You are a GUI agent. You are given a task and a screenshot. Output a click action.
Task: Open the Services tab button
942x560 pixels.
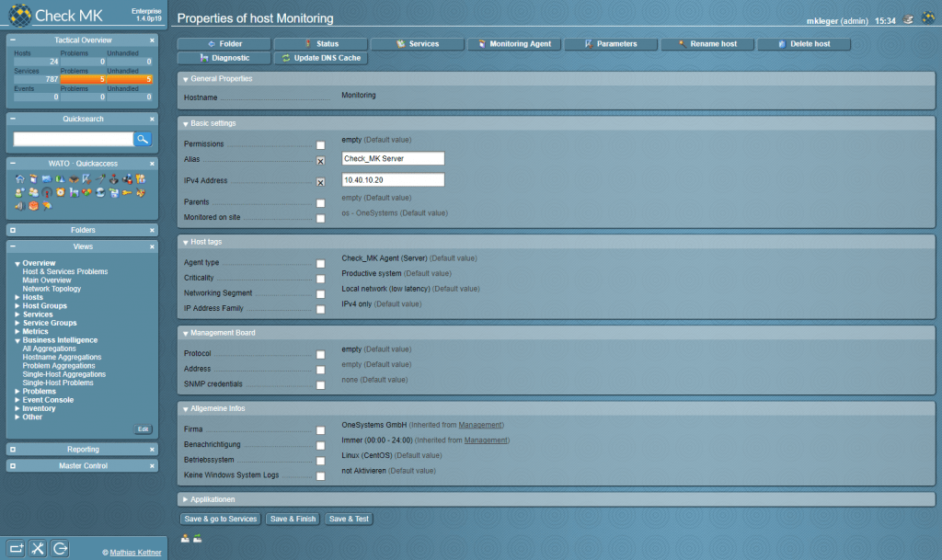tap(418, 44)
